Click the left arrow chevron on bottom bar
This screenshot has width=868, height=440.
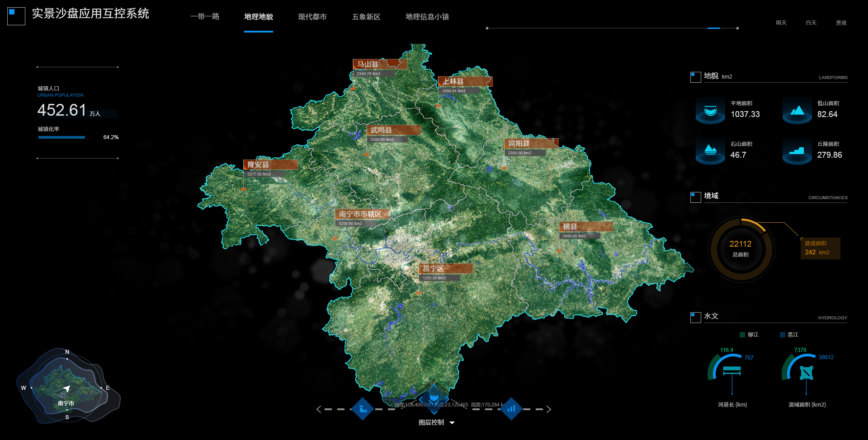pos(319,409)
